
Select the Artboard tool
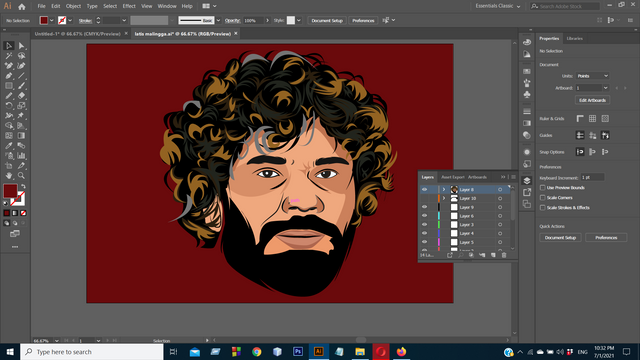(9, 166)
